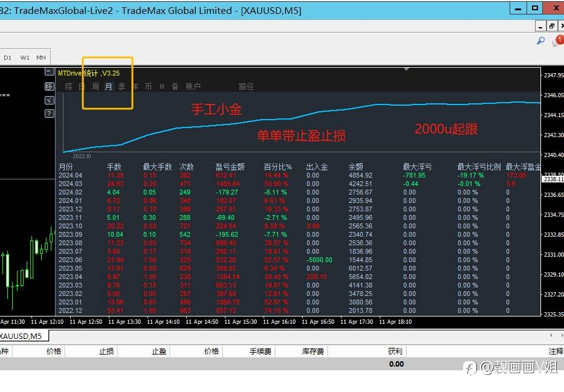Collapse the MTDrive panel with minus icon

coord(50,71)
